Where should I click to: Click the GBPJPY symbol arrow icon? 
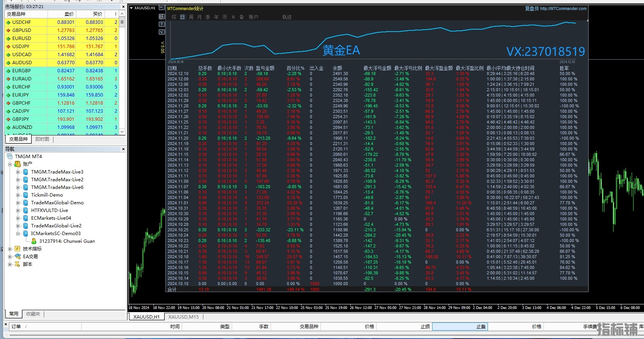(x=8, y=119)
